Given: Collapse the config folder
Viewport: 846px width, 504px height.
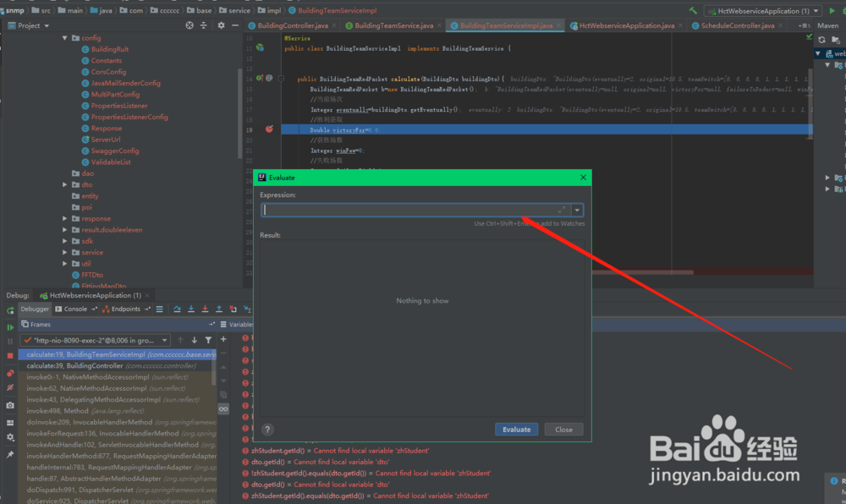Looking at the screenshot, I should point(65,38).
